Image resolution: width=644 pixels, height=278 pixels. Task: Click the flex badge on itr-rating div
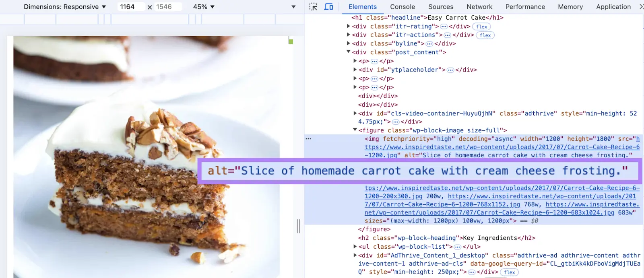(481, 27)
